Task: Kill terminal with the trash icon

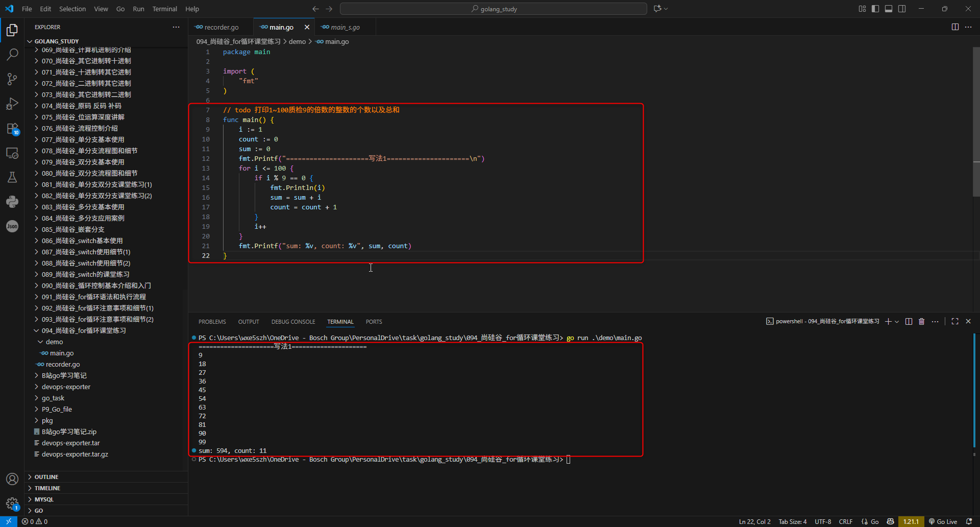Action: point(922,321)
